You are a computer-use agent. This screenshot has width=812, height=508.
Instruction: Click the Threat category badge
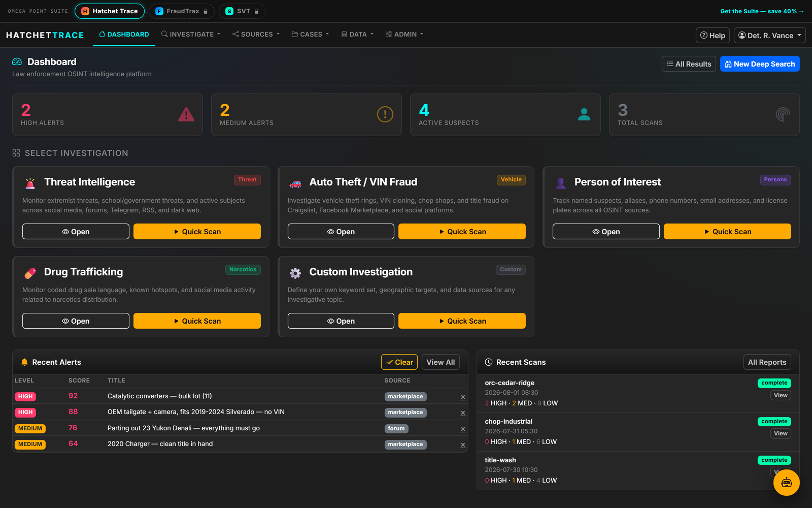pos(247,180)
